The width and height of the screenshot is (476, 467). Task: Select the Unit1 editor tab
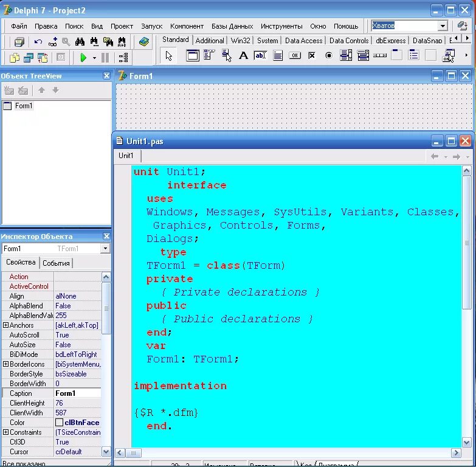[126, 156]
